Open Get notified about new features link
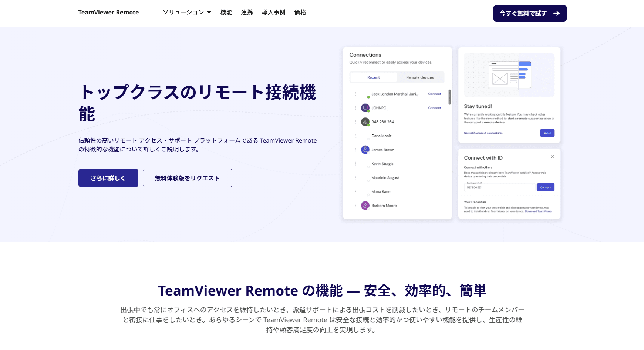644x350 pixels. click(483, 133)
